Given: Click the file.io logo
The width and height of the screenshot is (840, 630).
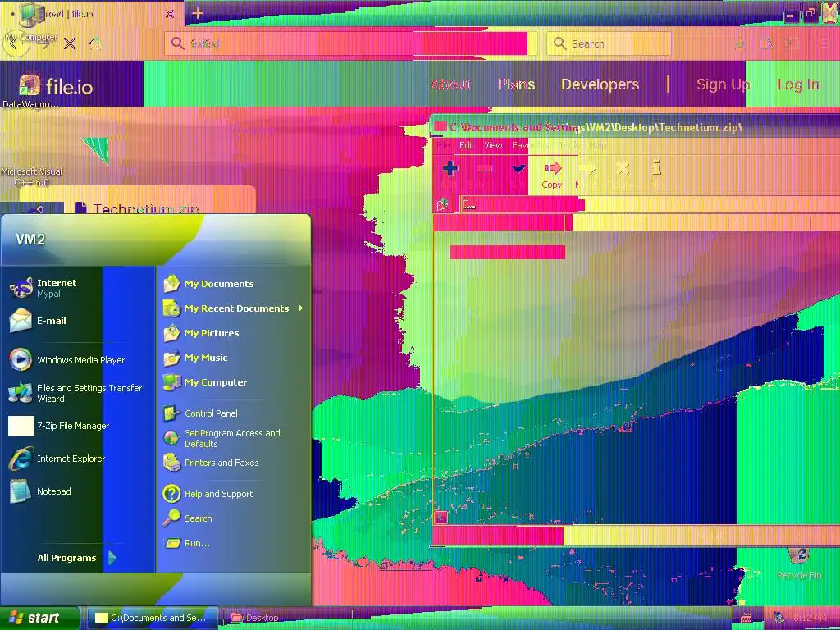Looking at the screenshot, I should 56,85.
